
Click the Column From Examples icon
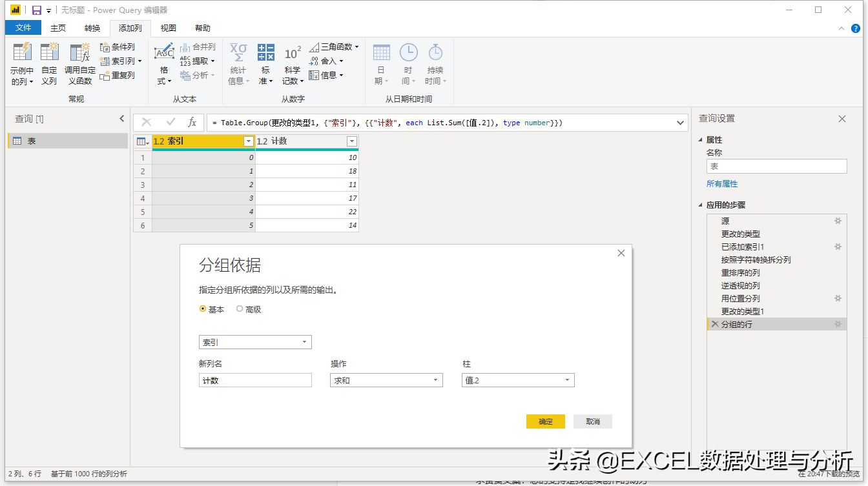pyautogui.click(x=22, y=52)
